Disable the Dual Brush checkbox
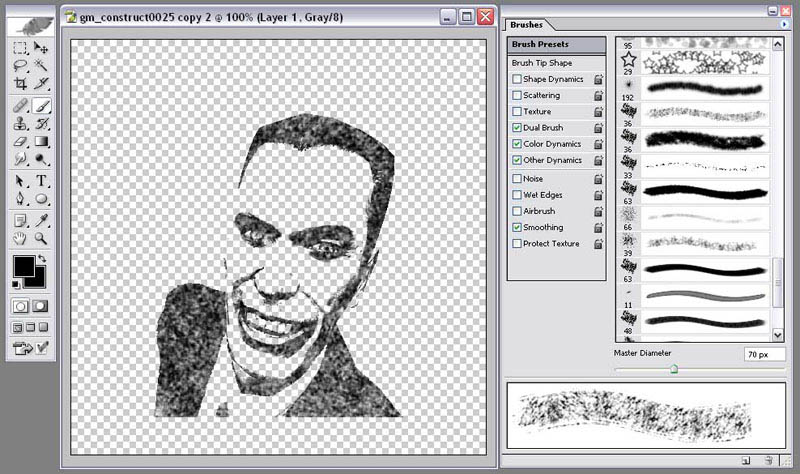This screenshot has height=474, width=800. [516, 128]
